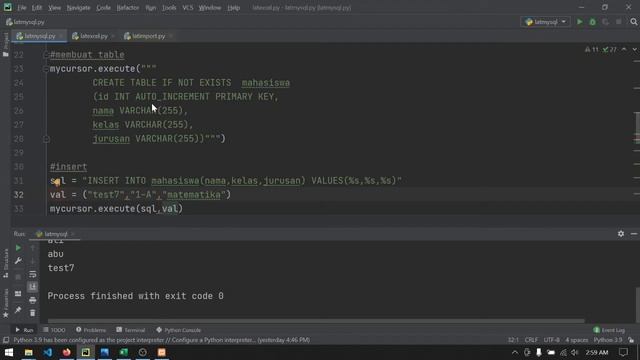The image size is (640, 360).
Task: Click the Python 3.9 configured status message
Action: pyautogui.click(x=162, y=340)
